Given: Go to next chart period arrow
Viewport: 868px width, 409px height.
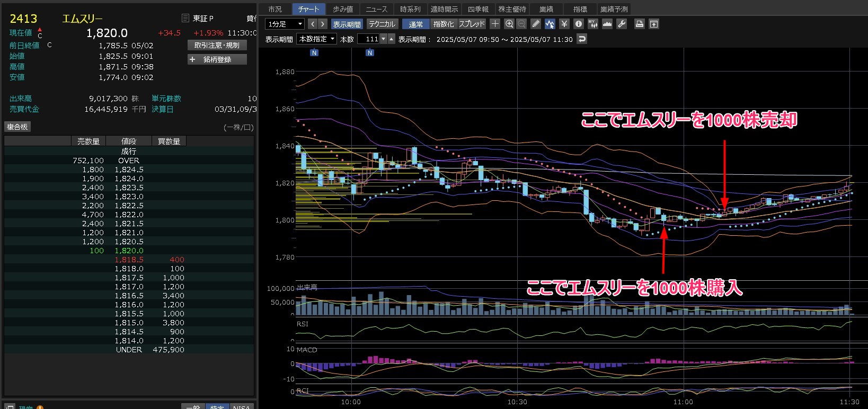Looking at the screenshot, I should [322, 24].
